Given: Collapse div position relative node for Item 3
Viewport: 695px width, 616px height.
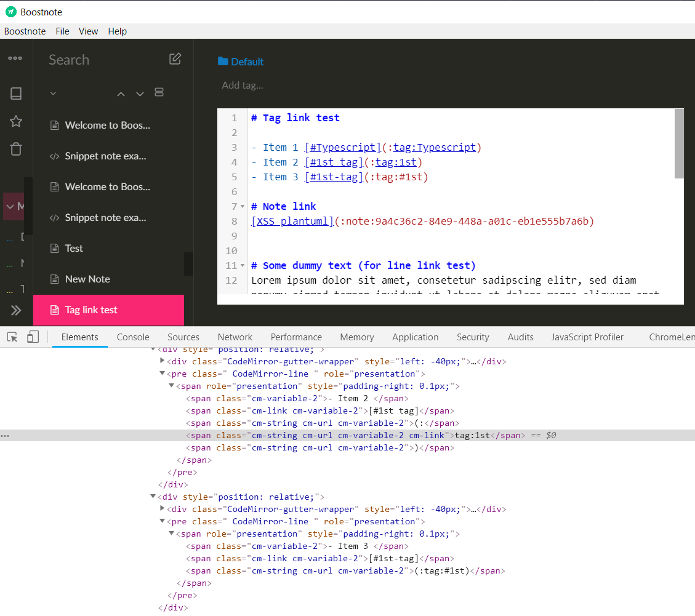Looking at the screenshot, I should (153, 497).
